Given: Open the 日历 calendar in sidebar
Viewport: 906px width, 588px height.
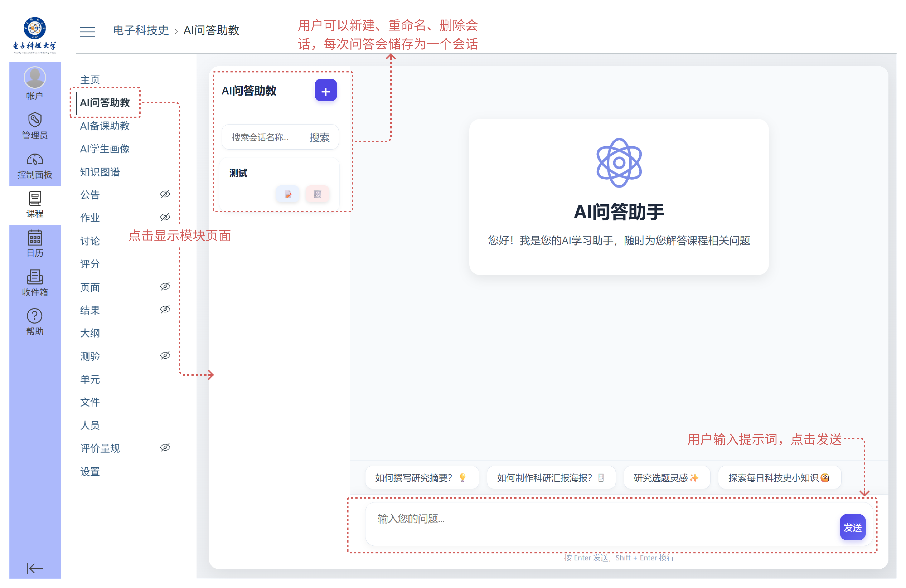Looking at the screenshot, I should [x=35, y=244].
